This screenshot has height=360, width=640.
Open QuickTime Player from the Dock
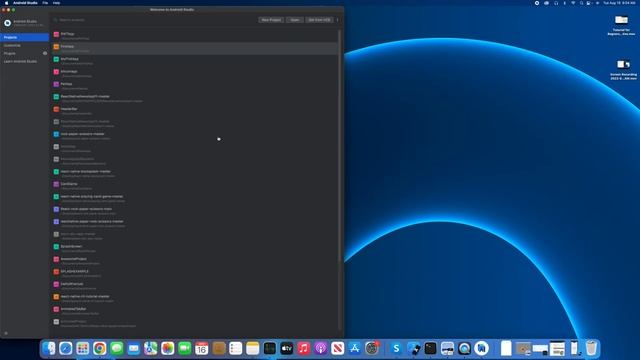tap(464, 349)
